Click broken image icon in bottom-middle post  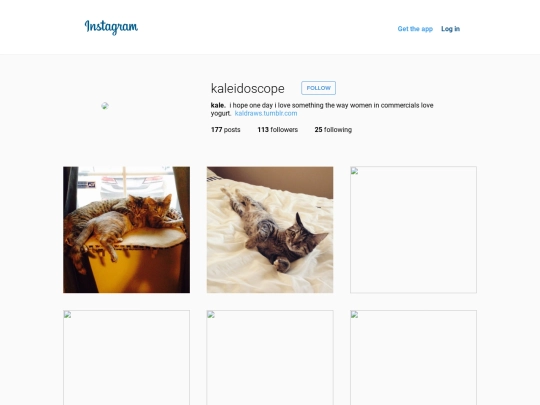(211, 314)
